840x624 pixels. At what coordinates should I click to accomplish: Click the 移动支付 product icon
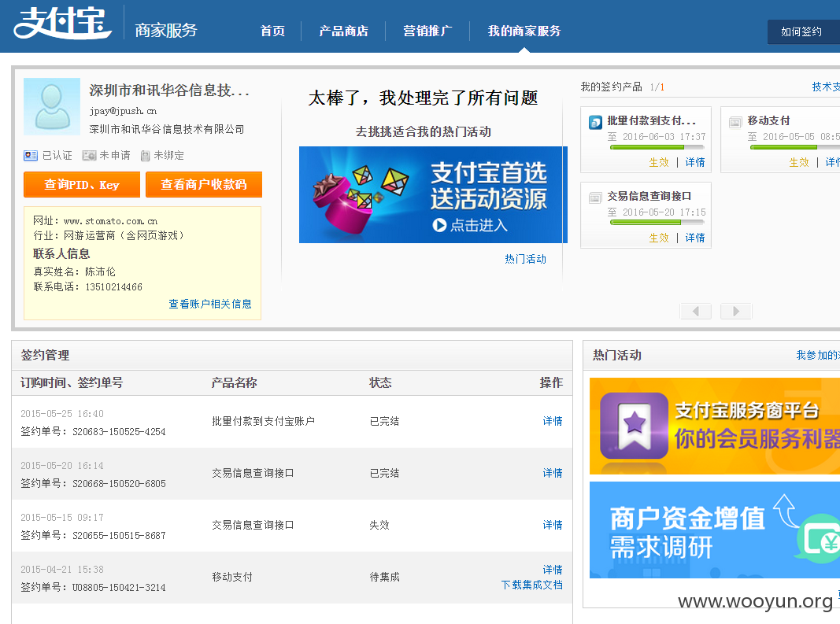(735, 122)
